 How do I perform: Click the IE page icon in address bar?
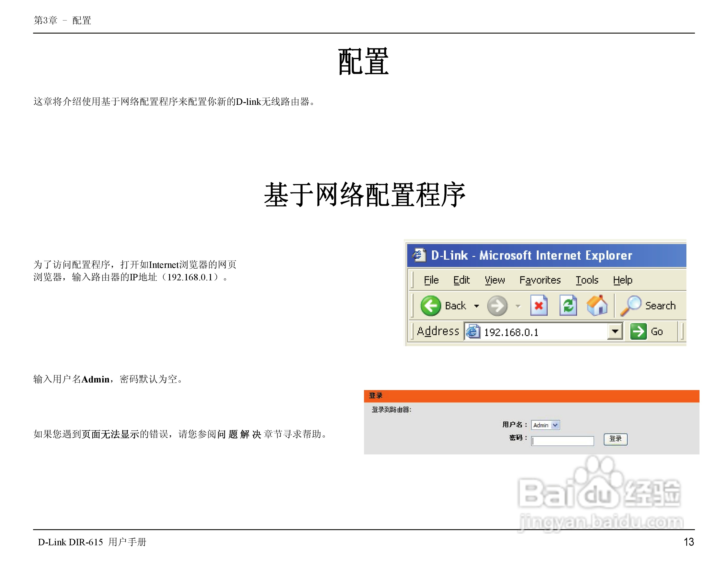tap(473, 332)
